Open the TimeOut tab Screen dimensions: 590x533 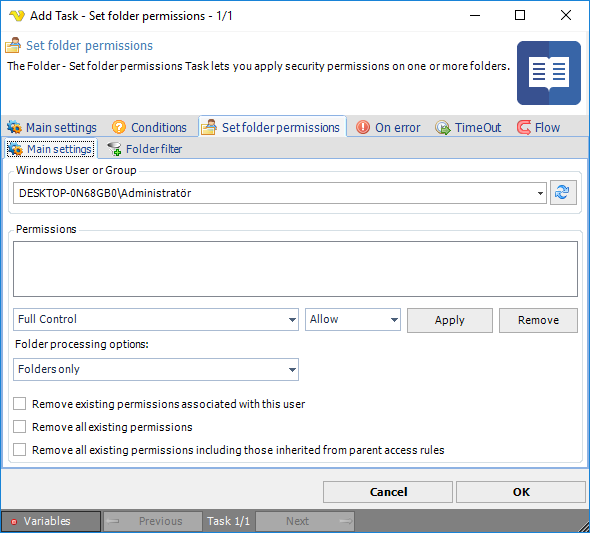point(468,127)
